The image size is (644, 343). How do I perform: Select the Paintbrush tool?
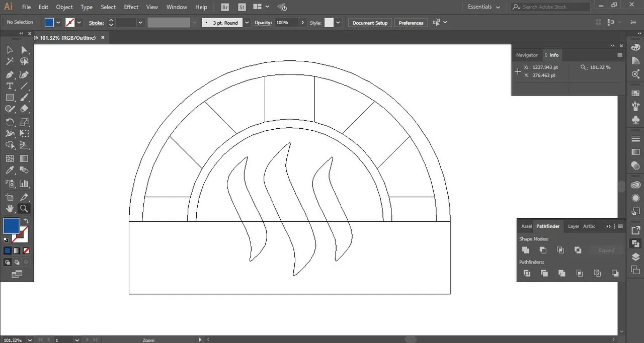24,98
